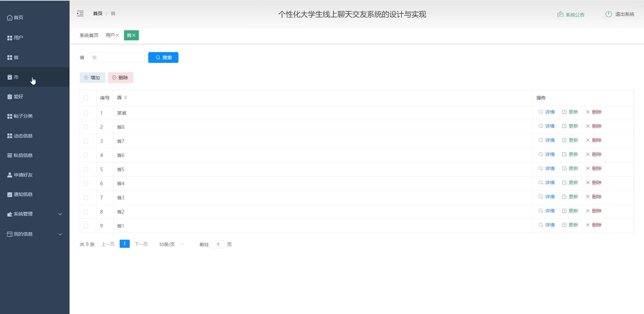Click 更新 for 省2
Screen dimensions: 644x314
pos(570,211)
